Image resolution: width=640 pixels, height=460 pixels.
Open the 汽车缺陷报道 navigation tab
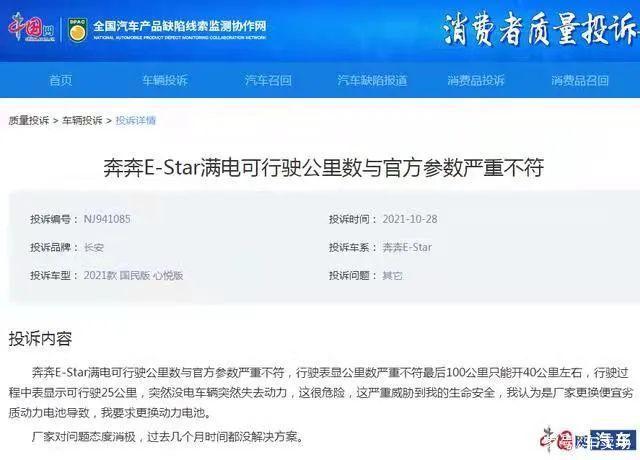tap(372, 80)
